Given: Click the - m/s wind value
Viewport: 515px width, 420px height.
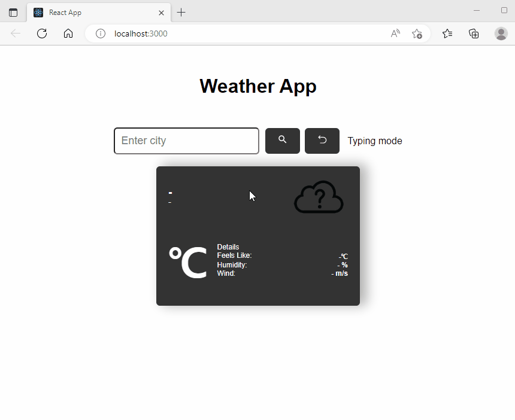Looking at the screenshot, I should (340, 273).
